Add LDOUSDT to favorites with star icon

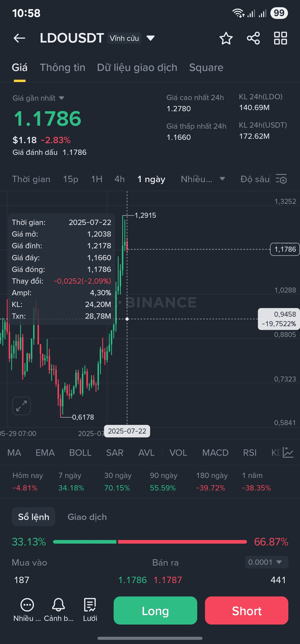pos(226,38)
